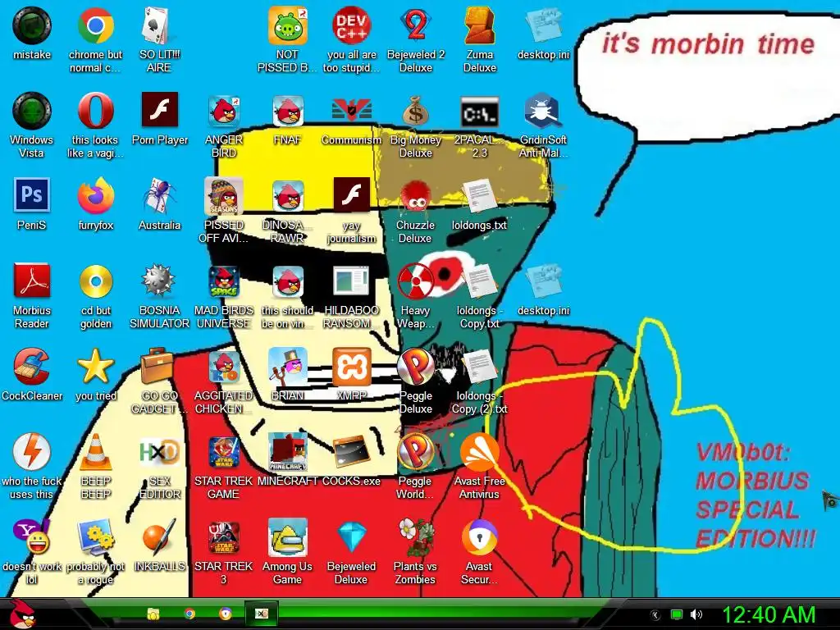Screen dimensions: 840x630
Task: Select the 'this should be on vin...' icon
Action: point(288,281)
